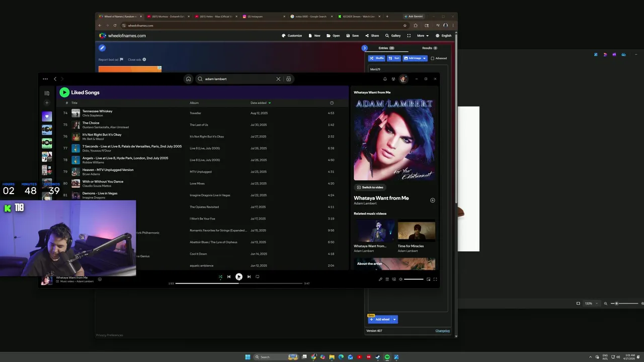Expand More menu in Wheel of Names
This screenshot has height=362, width=644.
click(423, 36)
